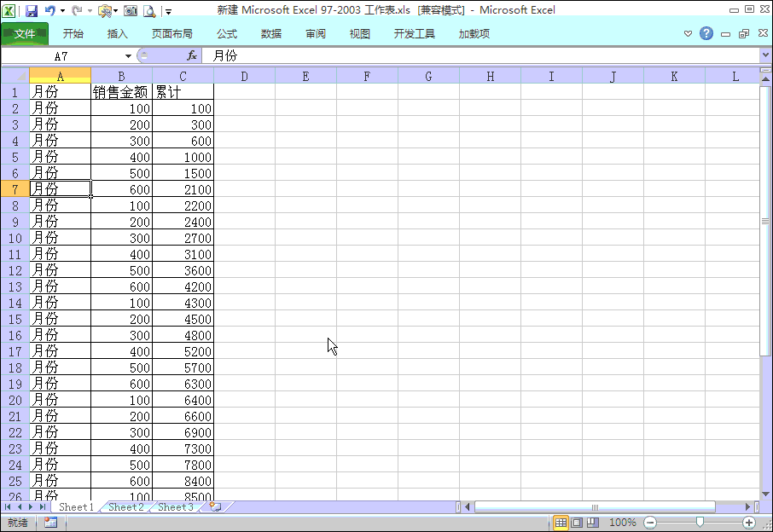Click the horizontal scrollbar right arrow
Image resolution: width=773 pixels, height=532 pixels.
point(748,507)
